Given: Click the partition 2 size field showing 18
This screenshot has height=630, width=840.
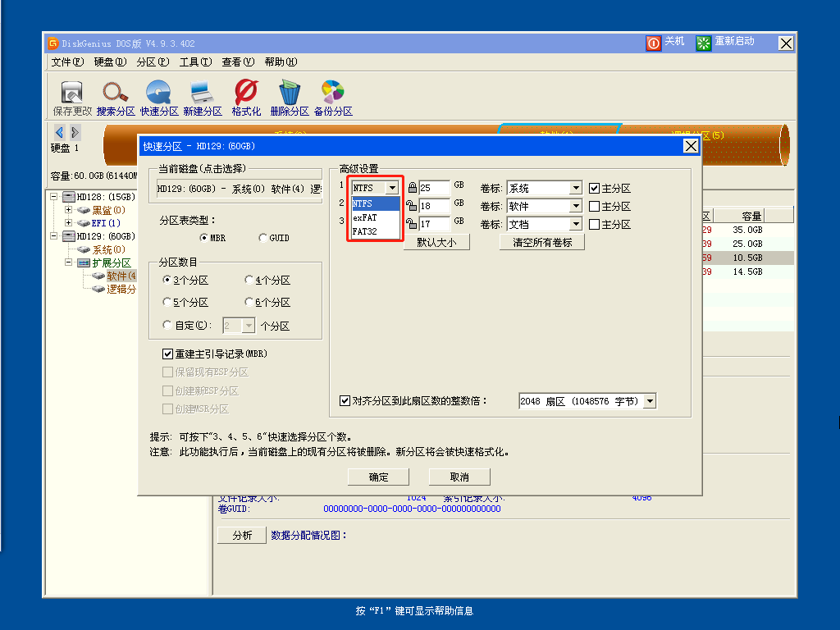Looking at the screenshot, I should coord(434,206).
